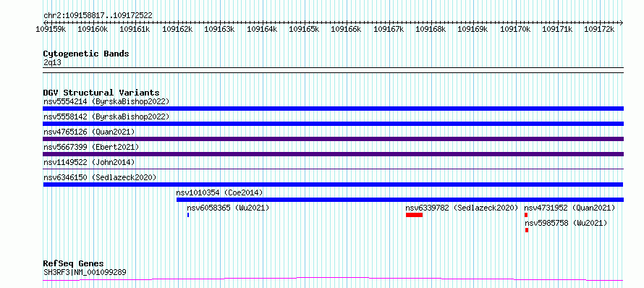The height and width of the screenshot is (288, 644).
Task: Click the 109172k ruler position
Action: point(599,29)
